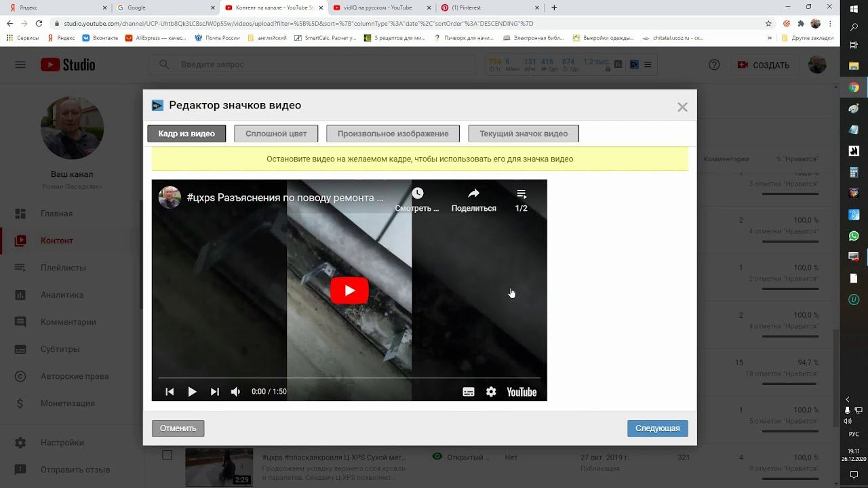Open the Studio help icon

(x=714, y=65)
